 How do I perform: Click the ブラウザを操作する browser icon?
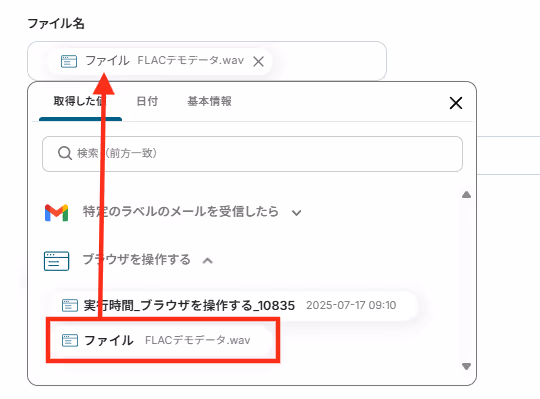point(56,261)
